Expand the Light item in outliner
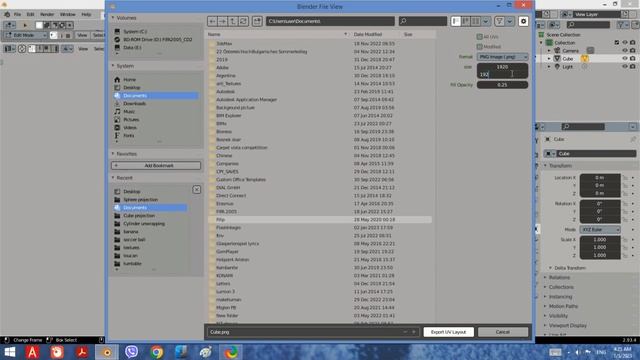This screenshot has width=640, height=360. [549, 67]
